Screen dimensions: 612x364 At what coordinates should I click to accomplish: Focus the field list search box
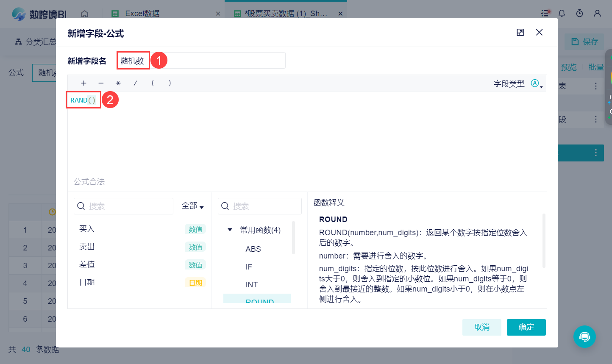[x=124, y=206]
